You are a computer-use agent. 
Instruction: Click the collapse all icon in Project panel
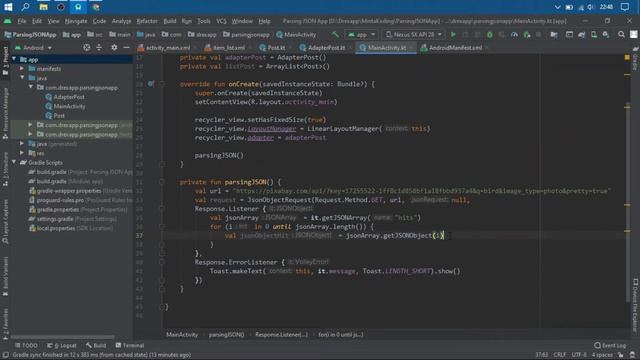tap(99, 48)
